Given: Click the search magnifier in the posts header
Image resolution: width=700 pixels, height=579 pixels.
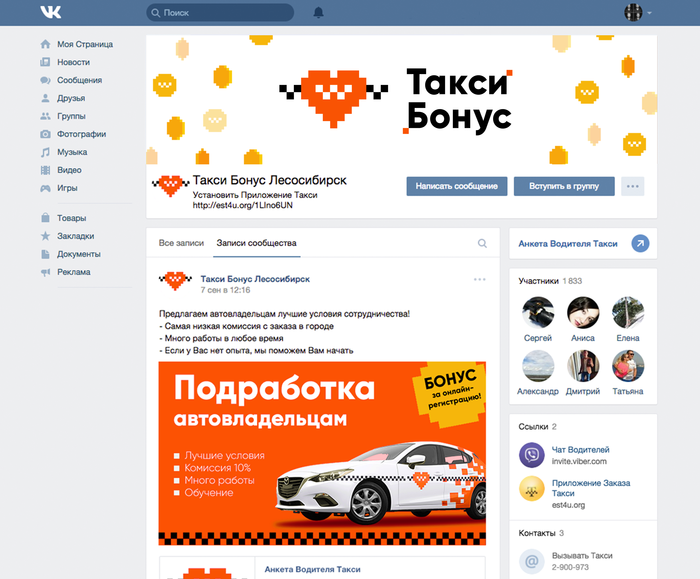Looking at the screenshot, I should [482, 243].
